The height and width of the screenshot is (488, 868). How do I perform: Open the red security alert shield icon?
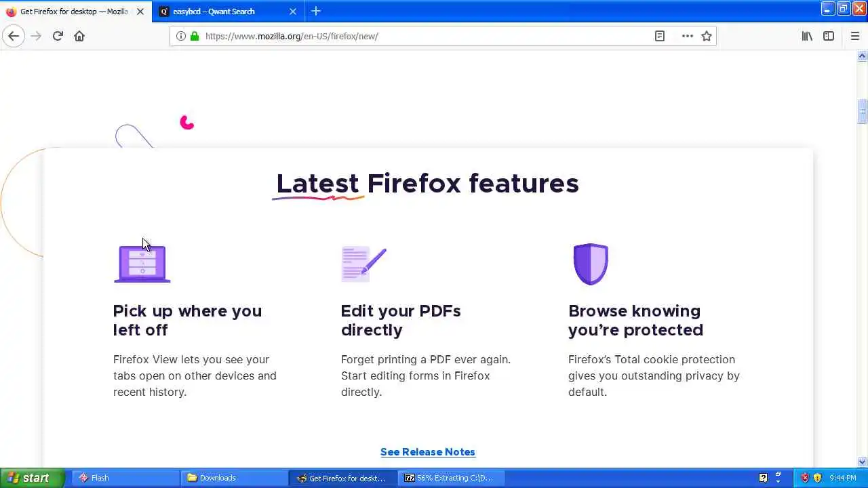[805, 478]
